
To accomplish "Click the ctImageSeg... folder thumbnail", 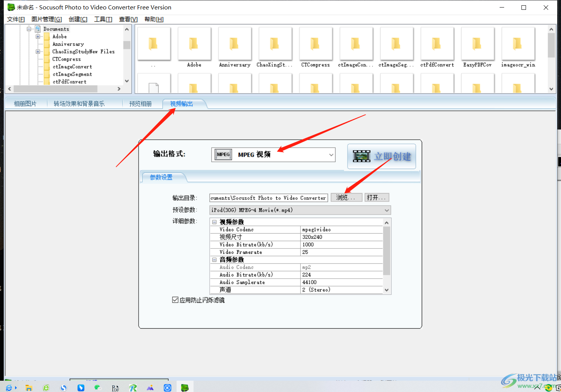I will tap(397, 44).
